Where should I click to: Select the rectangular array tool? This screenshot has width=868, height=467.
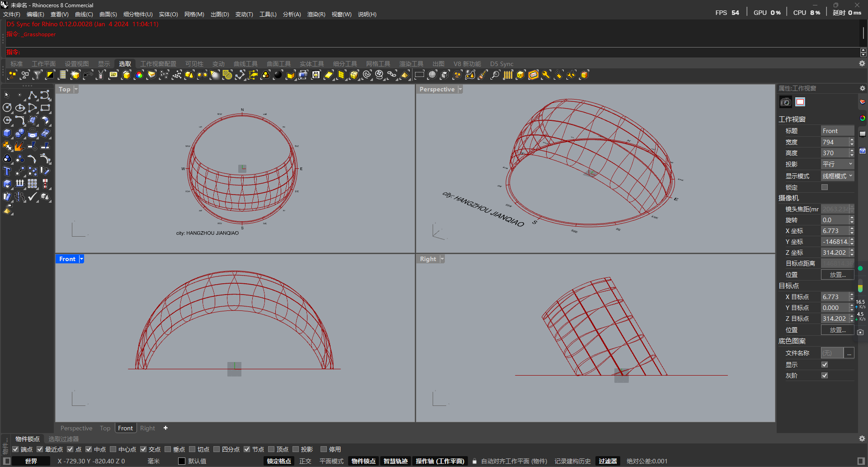pyautogui.click(x=32, y=184)
